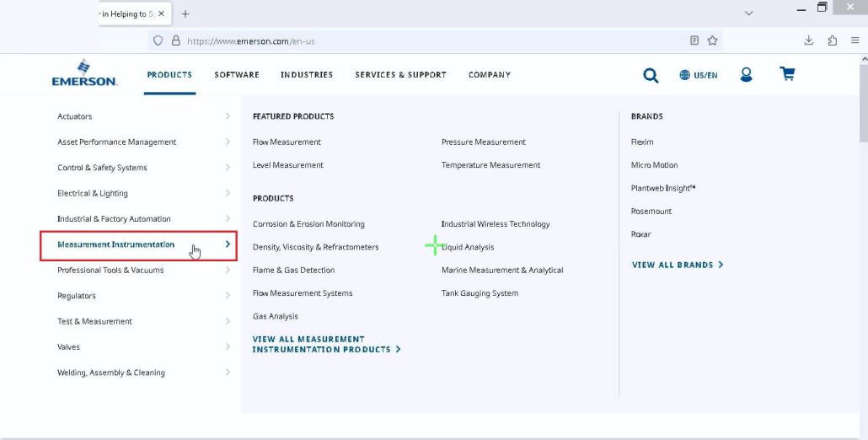Expand Professional Tools & Vacuums chevron

(228, 270)
